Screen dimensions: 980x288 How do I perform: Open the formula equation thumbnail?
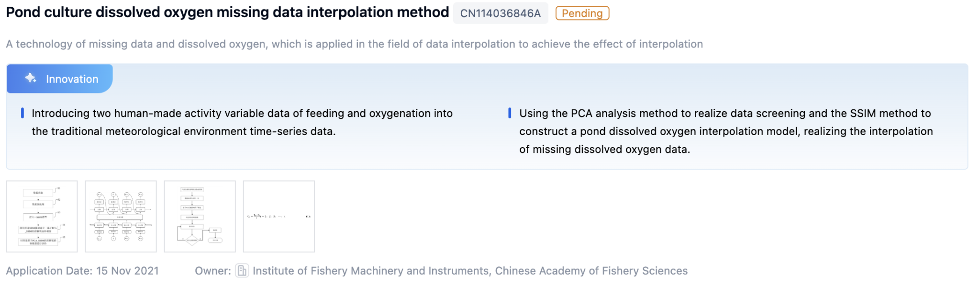278,216
